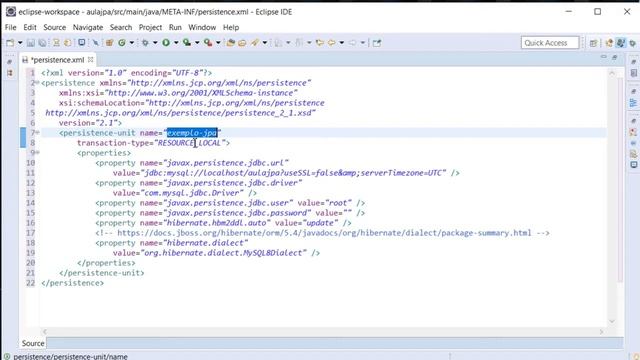The width and height of the screenshot is (640, 360).
Task: Switch to the Java EE perspective icon
Action: [x=609, y=42]
